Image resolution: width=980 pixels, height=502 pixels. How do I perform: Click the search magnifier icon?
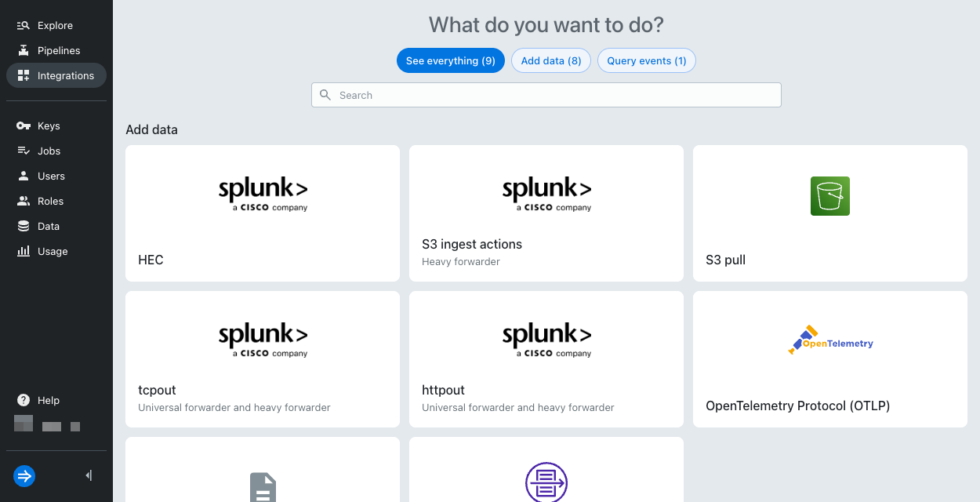[325, 95]
